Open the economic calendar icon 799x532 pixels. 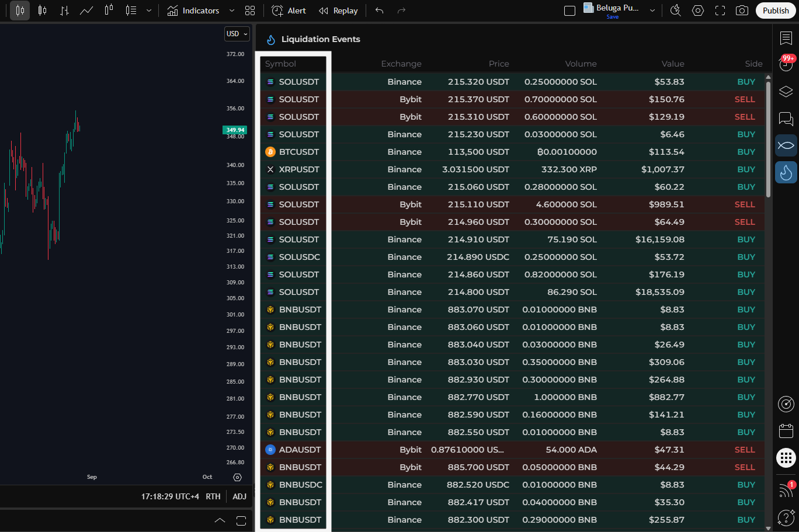pos(786,431)
